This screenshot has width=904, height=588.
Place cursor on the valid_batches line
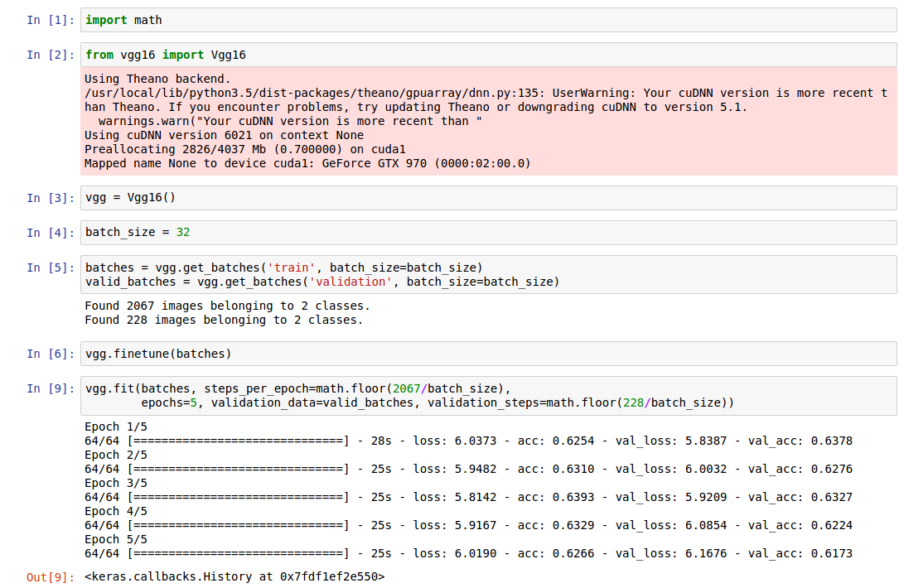[x=321, y=282]
